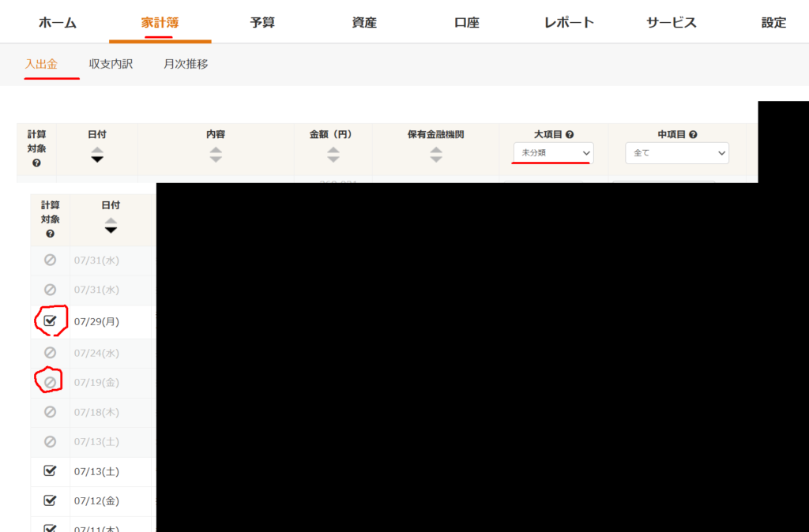This screenshot has height=532, width=809.
Task: Click the 金額（円） sort arrows
Action: pyautogui.click(x=333, y=155)
